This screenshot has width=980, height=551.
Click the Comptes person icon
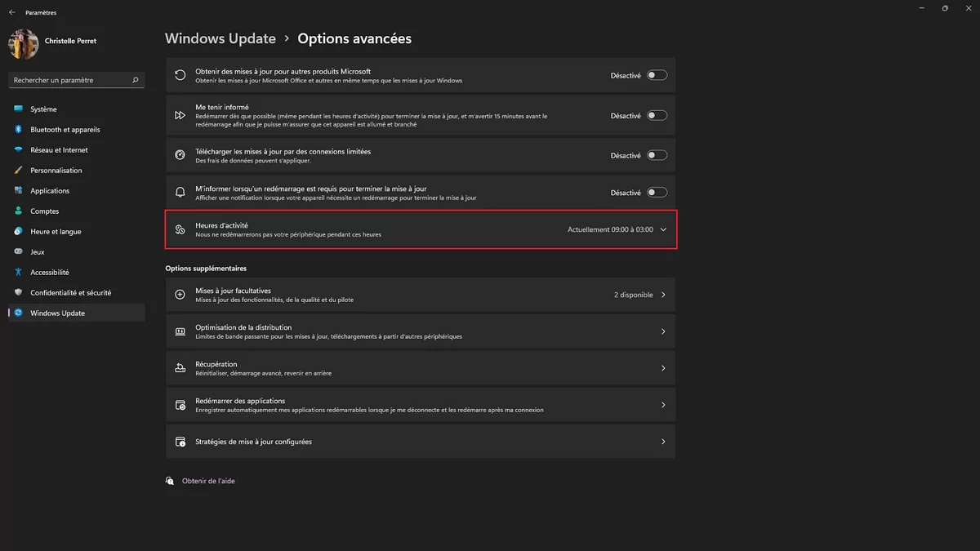tap(18, 211)
